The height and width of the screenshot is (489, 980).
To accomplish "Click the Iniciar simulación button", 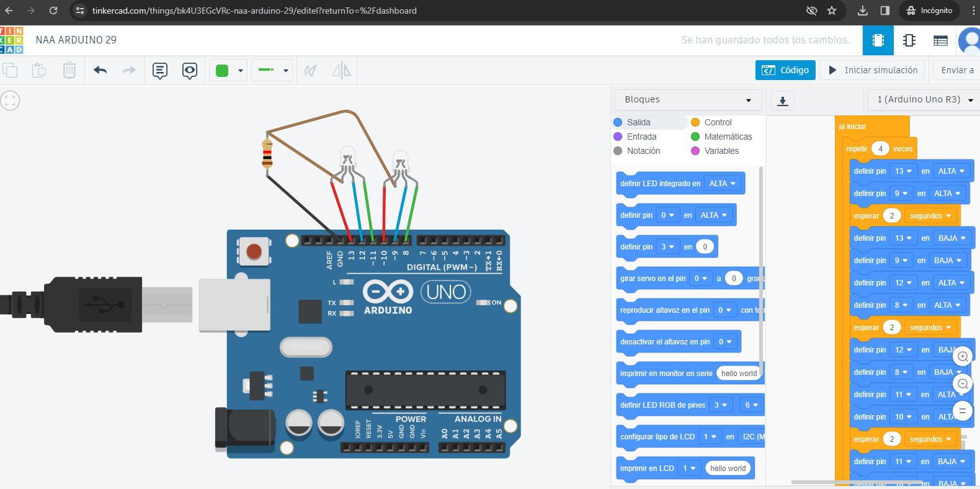I will point(872,70).
